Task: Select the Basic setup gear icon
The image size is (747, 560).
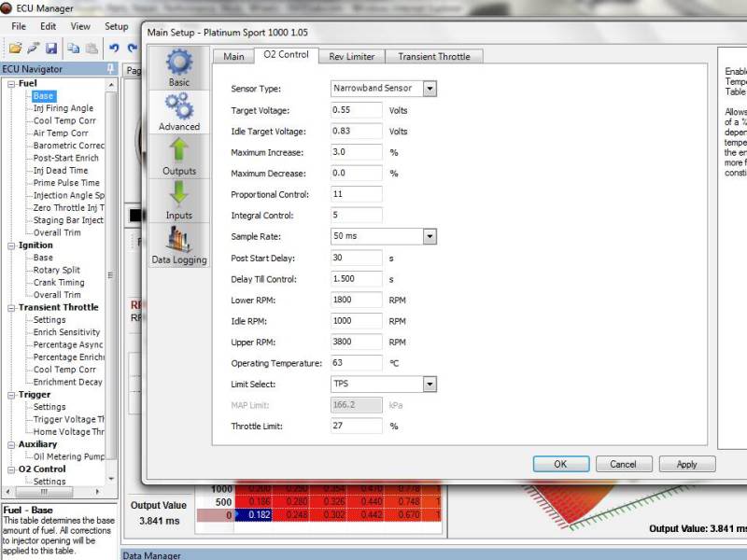Action: 179,67
